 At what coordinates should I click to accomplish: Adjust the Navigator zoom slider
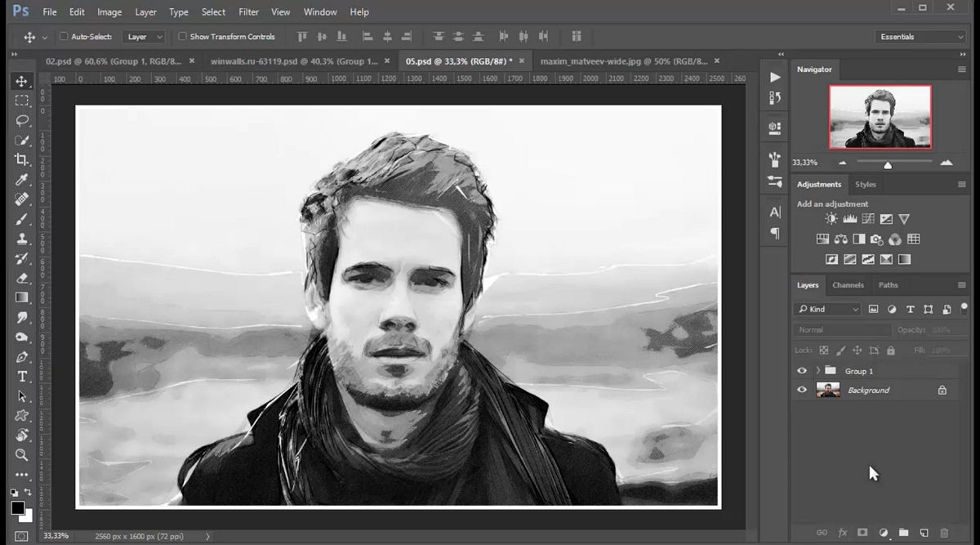click(x=888, y=164)
